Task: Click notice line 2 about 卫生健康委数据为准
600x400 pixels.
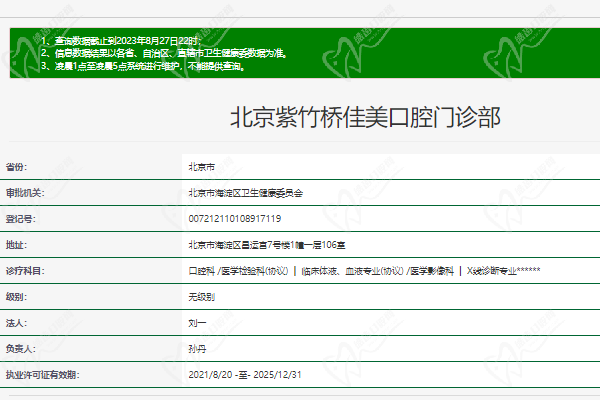Action: click(164, 53)
